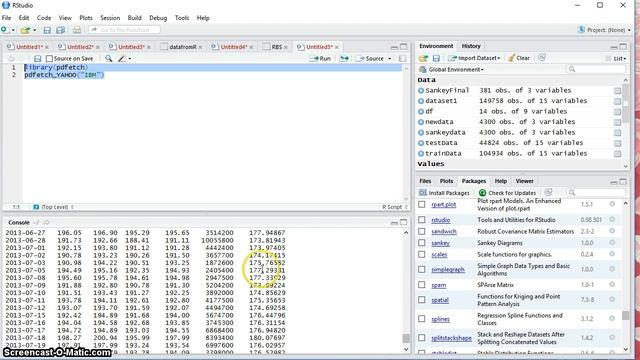Click the new file icon in main toolbar
The width and height of the screenshot is (640, 360).
point(4,30)
